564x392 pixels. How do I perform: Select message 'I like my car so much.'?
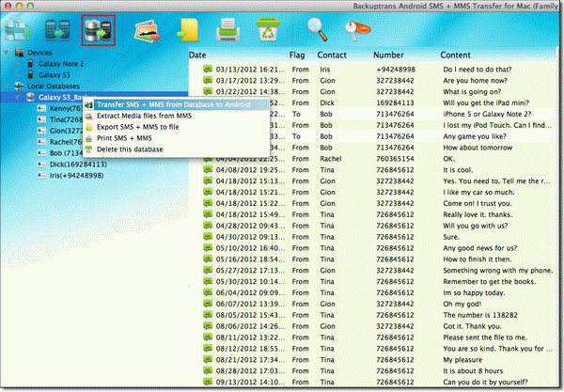pyautogui.click(x=478, y=192)
